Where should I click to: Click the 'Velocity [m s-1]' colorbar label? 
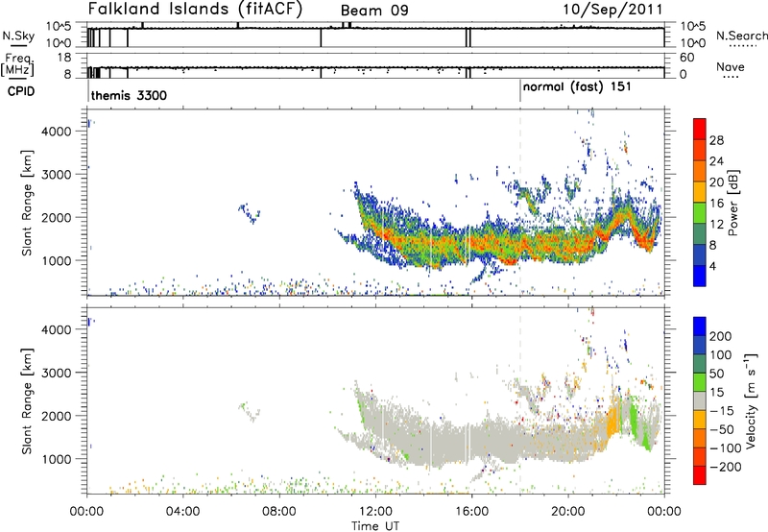751,400
